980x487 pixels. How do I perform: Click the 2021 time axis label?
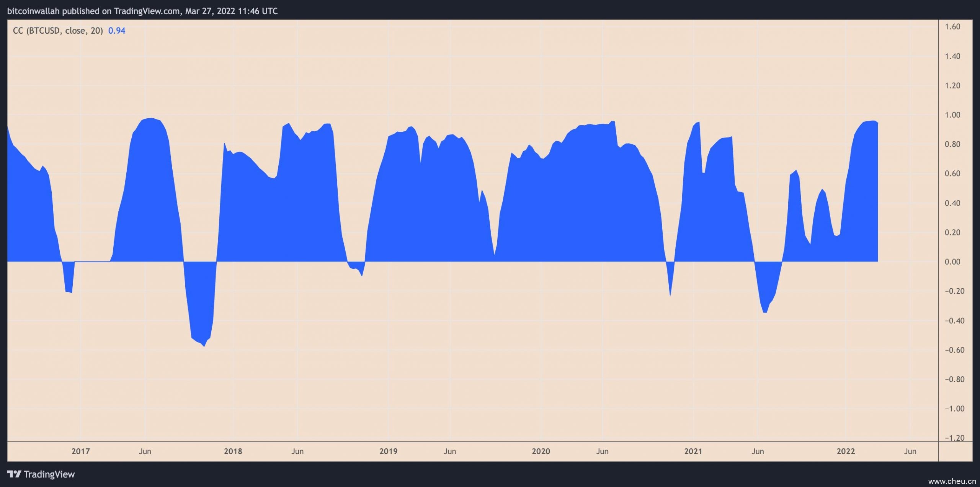click(693, 451)
